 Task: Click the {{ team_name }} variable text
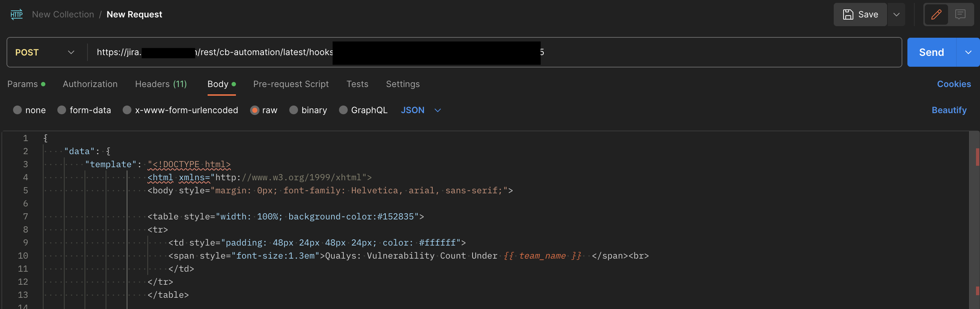(543, 255)
